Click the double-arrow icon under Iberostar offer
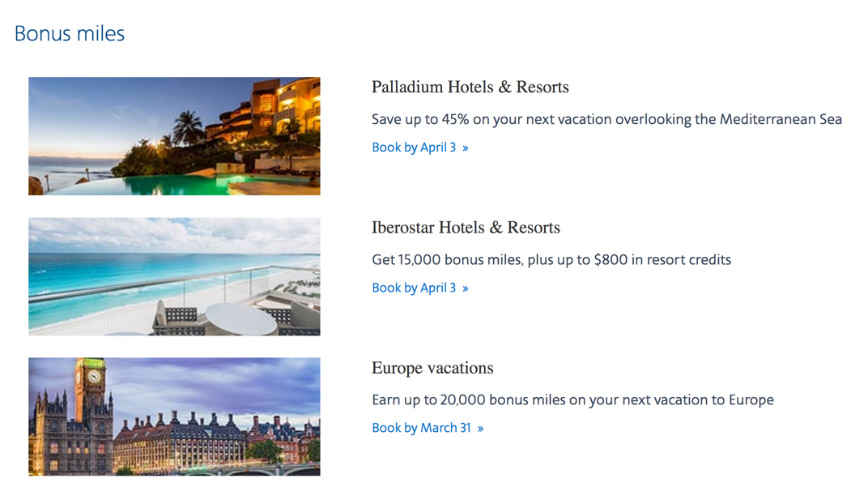The height and width of the screenshot is (504, 868). point(465,288)
